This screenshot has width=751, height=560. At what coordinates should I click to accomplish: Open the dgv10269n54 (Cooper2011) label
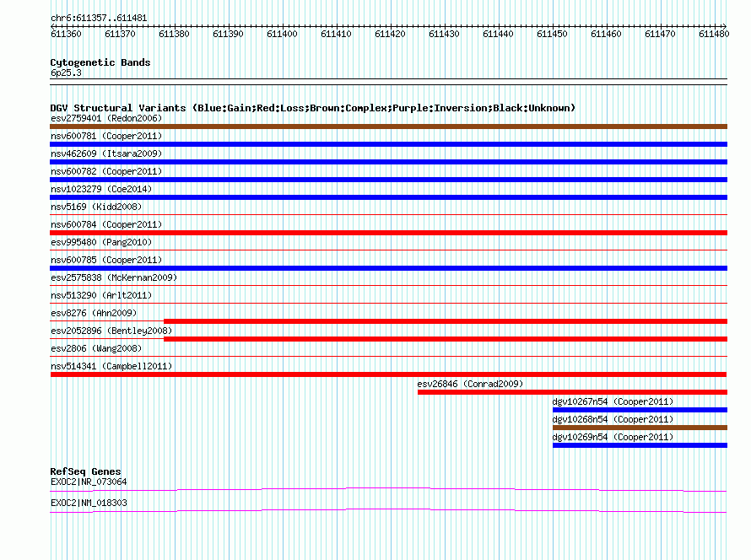point(613,437)
